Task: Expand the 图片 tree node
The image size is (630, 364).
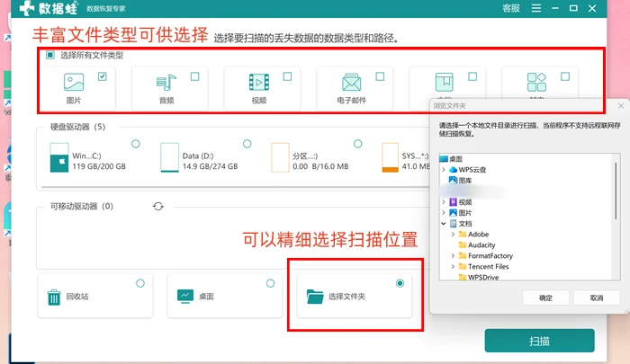Action: [x=444, y=213]
